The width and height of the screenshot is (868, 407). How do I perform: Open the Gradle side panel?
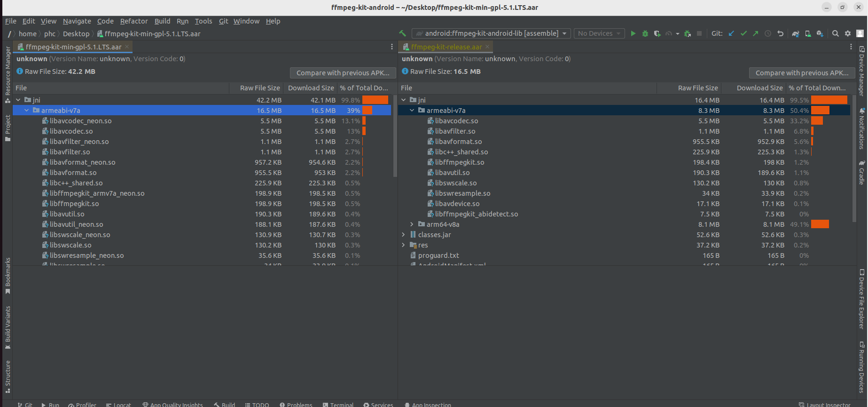click(861, 173)
